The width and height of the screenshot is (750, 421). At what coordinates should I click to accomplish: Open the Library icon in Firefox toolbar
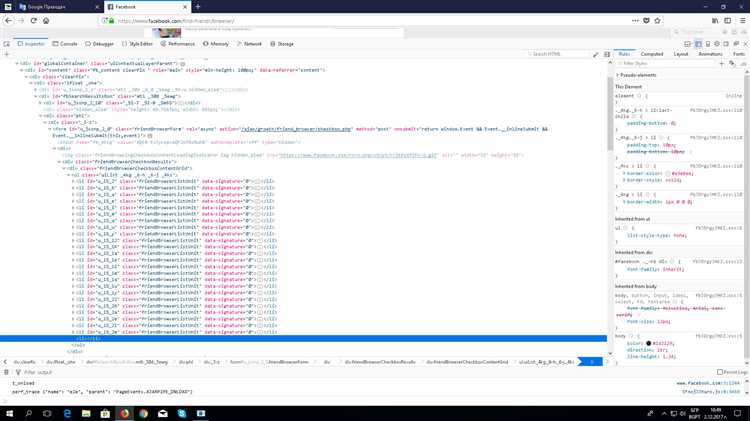(x=715, y=21)
